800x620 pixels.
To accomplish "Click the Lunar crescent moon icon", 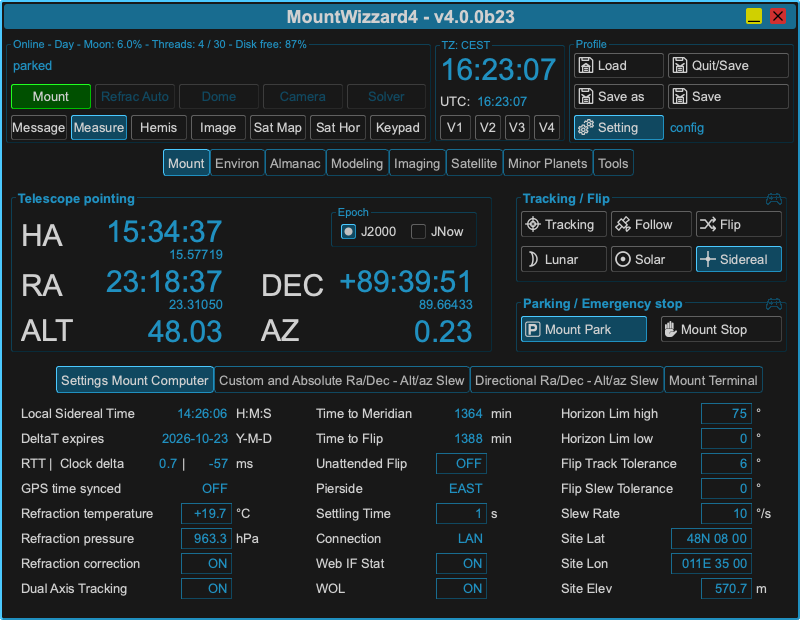I will (533, 259).
